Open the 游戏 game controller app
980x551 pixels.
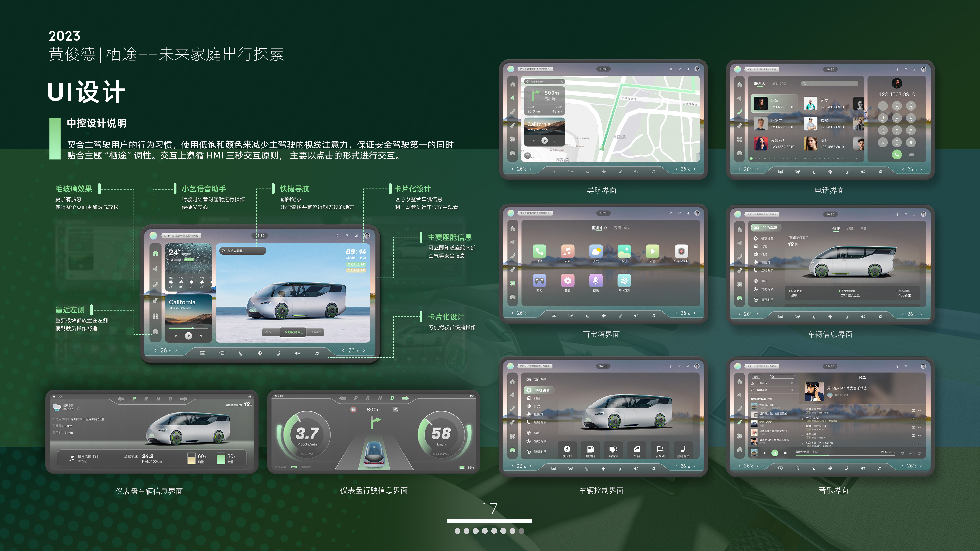(539, 281)
